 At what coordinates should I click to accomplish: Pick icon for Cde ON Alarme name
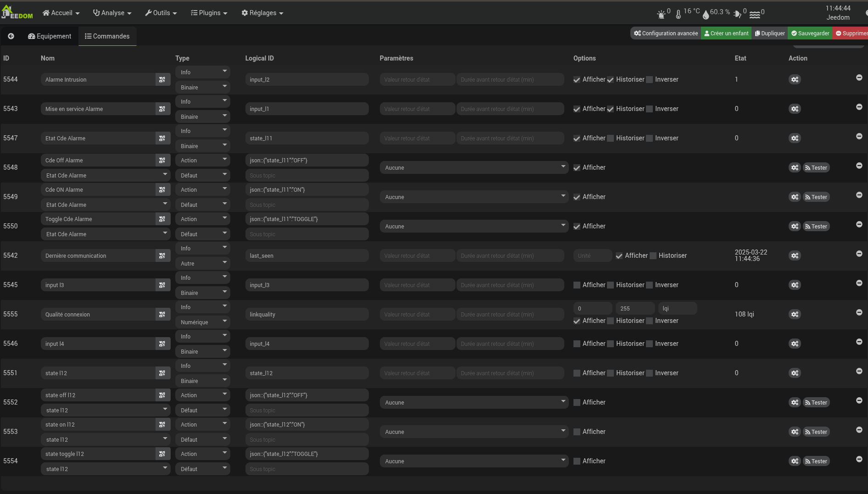click(162, 189)
